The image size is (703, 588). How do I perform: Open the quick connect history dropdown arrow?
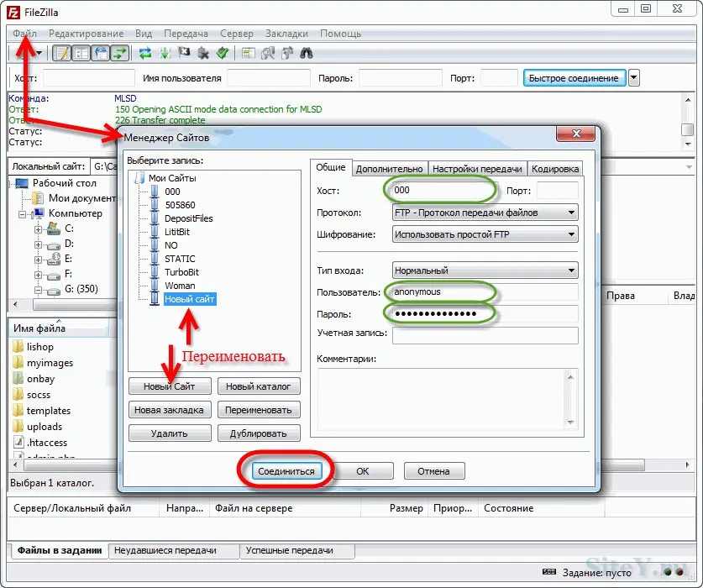tap(633, 78)
